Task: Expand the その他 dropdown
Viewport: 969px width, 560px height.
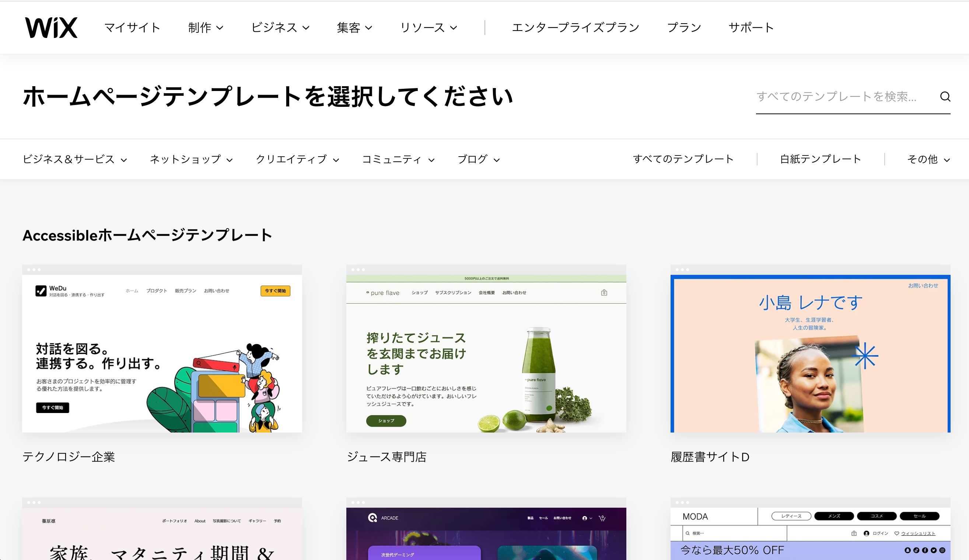Action: pyautogui.click(x=928, y=159)
